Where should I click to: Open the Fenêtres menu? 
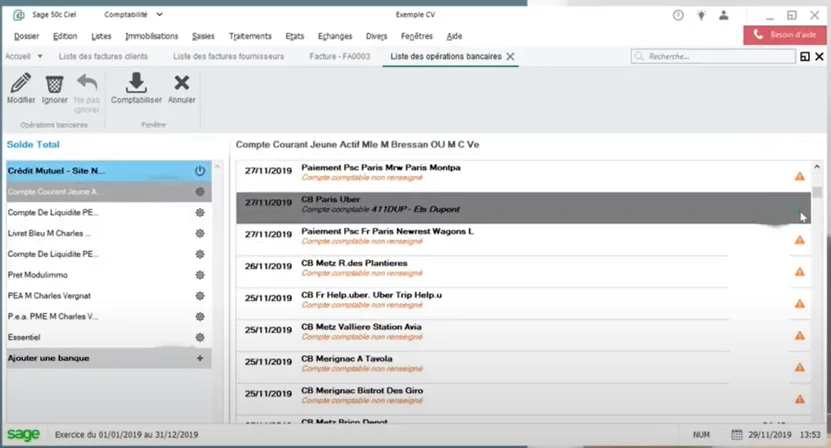417,36
